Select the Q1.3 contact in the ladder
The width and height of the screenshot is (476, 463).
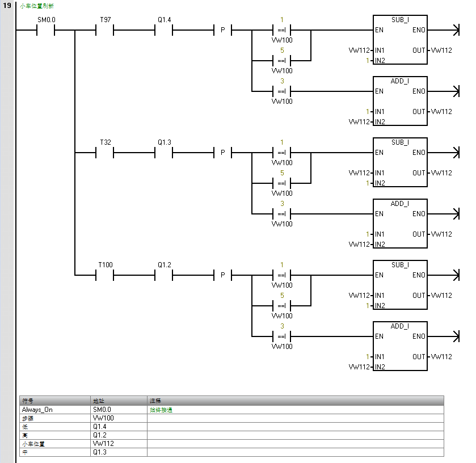[163, 153]
